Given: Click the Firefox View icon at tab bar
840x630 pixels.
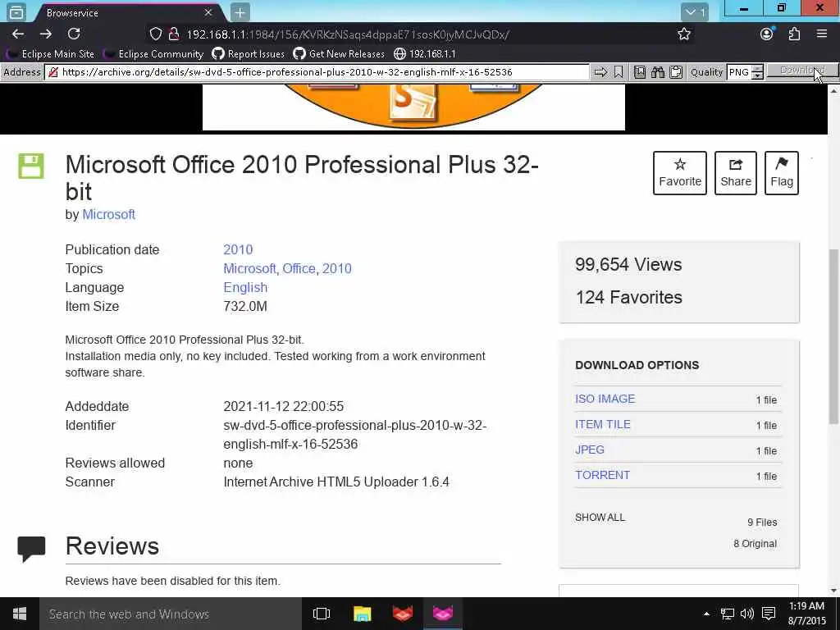Looking at the screenshot, I should 16,12.
